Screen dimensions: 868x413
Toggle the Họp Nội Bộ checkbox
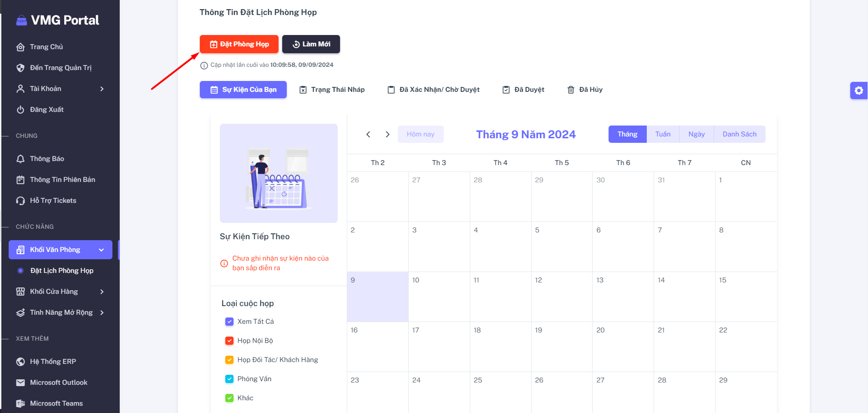[229, 341]
